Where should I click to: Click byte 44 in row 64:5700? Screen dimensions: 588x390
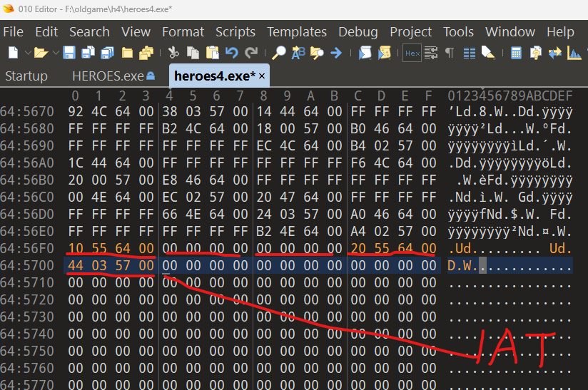click(x=76, y=265)
